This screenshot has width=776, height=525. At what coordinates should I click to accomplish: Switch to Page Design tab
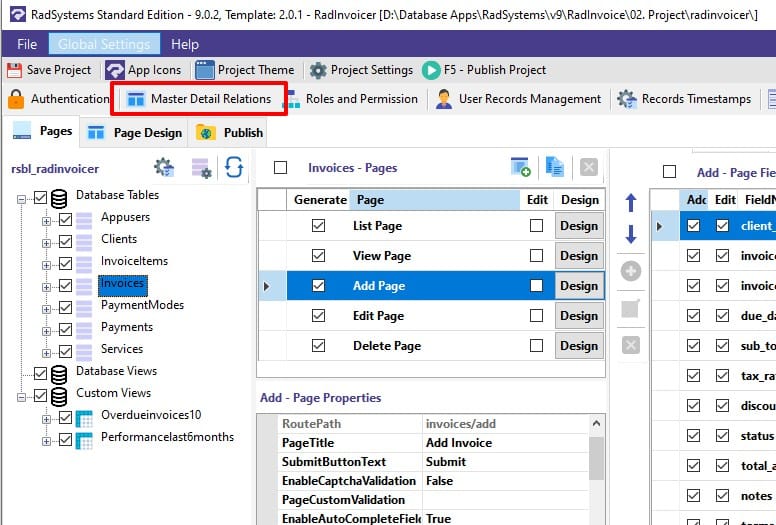pos(134,133)
